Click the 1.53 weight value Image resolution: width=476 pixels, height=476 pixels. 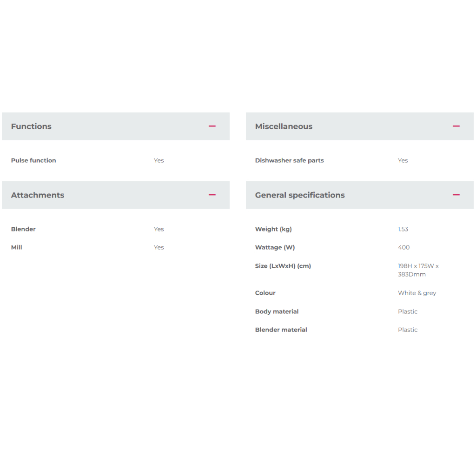click(x=403, y=229)
